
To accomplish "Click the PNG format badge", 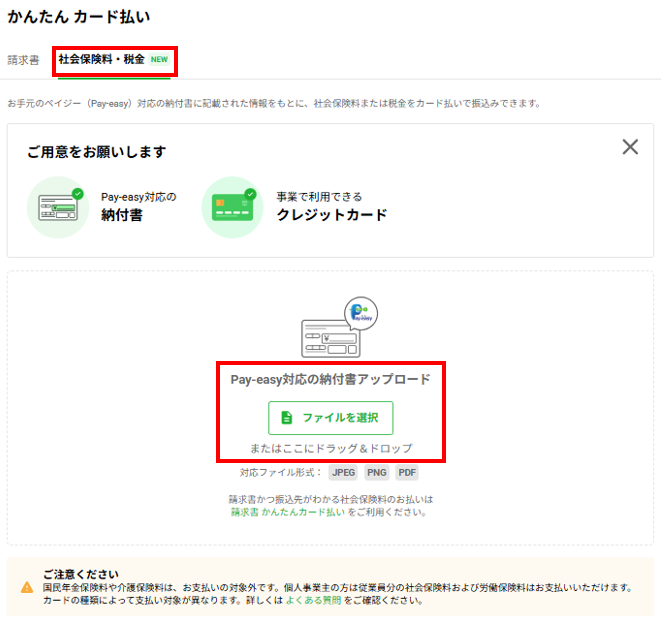I will coord(377,472).
